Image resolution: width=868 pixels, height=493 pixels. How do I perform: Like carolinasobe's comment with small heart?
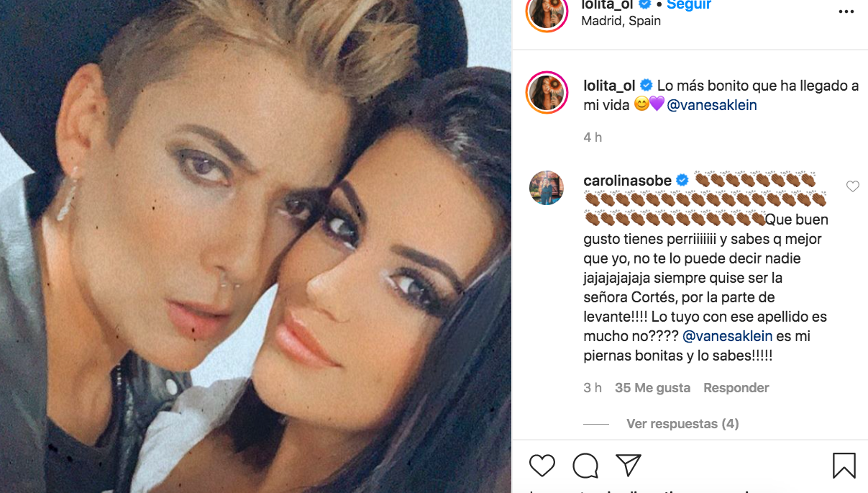(x=853, y=186)
